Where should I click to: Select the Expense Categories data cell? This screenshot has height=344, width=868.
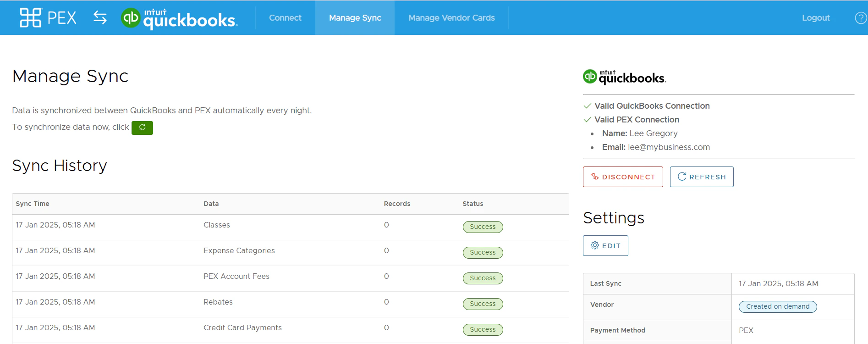(x=239, y=251)
